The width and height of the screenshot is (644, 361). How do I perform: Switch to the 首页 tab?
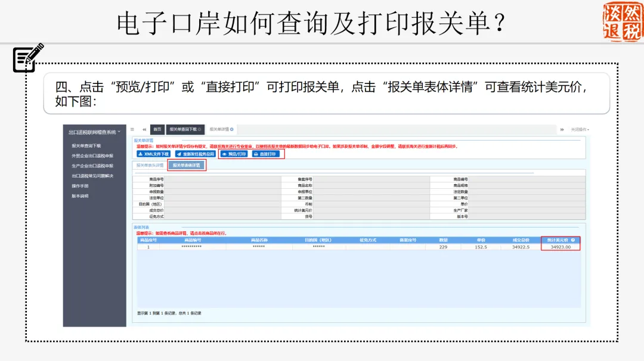pyautogui.click(x=157, y=130)
